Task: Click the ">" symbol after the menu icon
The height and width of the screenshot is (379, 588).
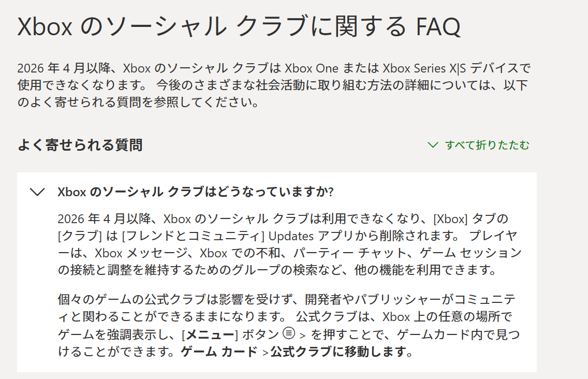Action: (x=303, y=335)
